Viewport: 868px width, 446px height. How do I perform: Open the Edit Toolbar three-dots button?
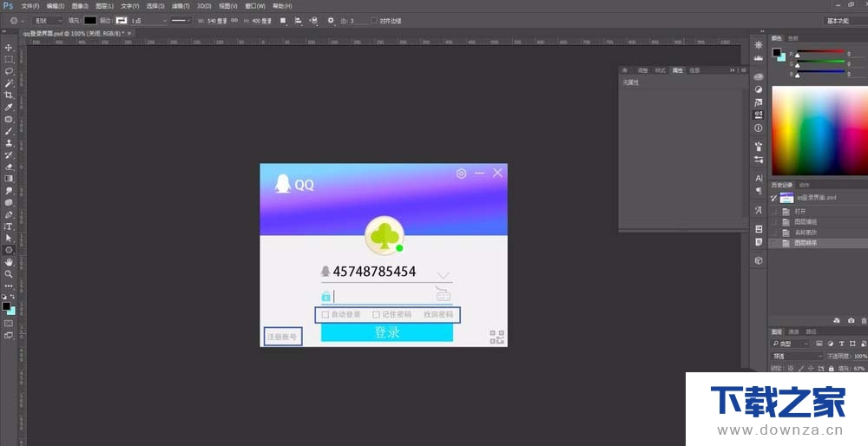click(x=9, y=286)
